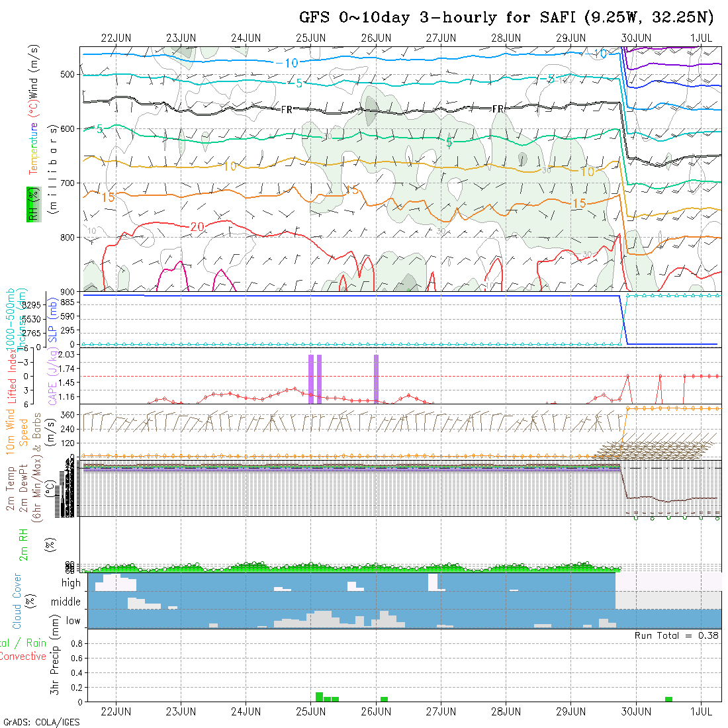The height and width of the screenshot is (728, 728).
Task: Click the green rain bar after 30JUN
Action: (668, 699)
